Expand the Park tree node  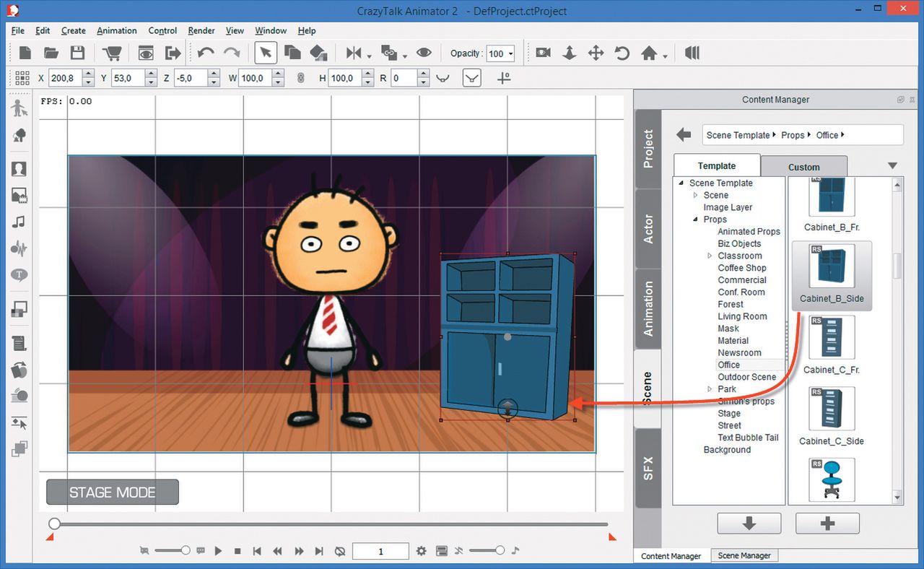(x=710, y=390)
